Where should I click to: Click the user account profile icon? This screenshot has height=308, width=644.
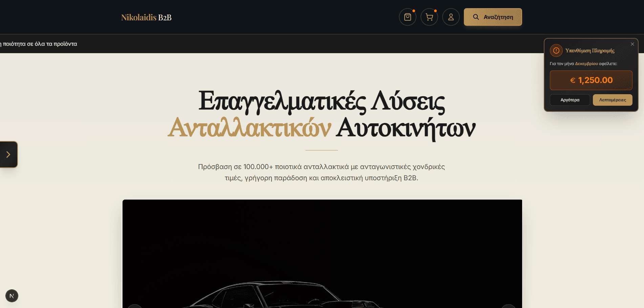click(451, 17)
